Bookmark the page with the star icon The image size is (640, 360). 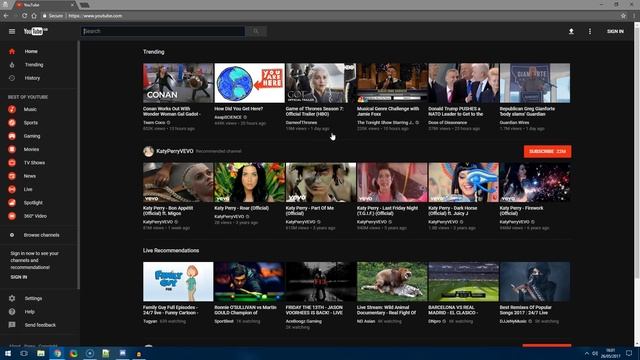tap(623, 16)
